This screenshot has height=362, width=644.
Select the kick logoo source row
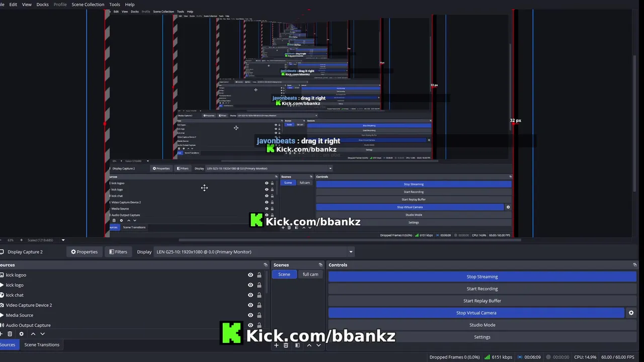pos(132,275)
